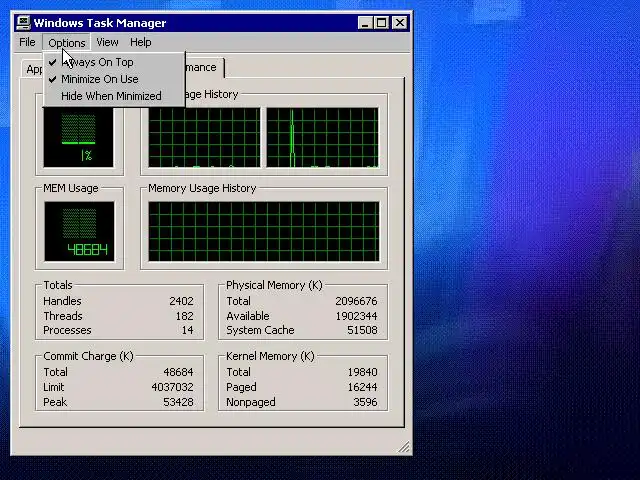The width and height of the screenshot is (640, 480).
Task: Click the Processes value 14
Action: pyautogui.click(x=187, y=330)
